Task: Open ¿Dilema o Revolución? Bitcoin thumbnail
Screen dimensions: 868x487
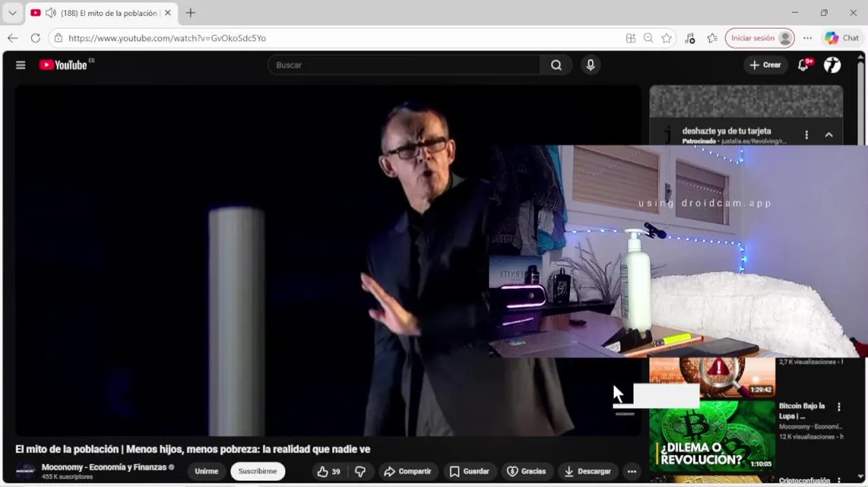Action: pos(713,436)
